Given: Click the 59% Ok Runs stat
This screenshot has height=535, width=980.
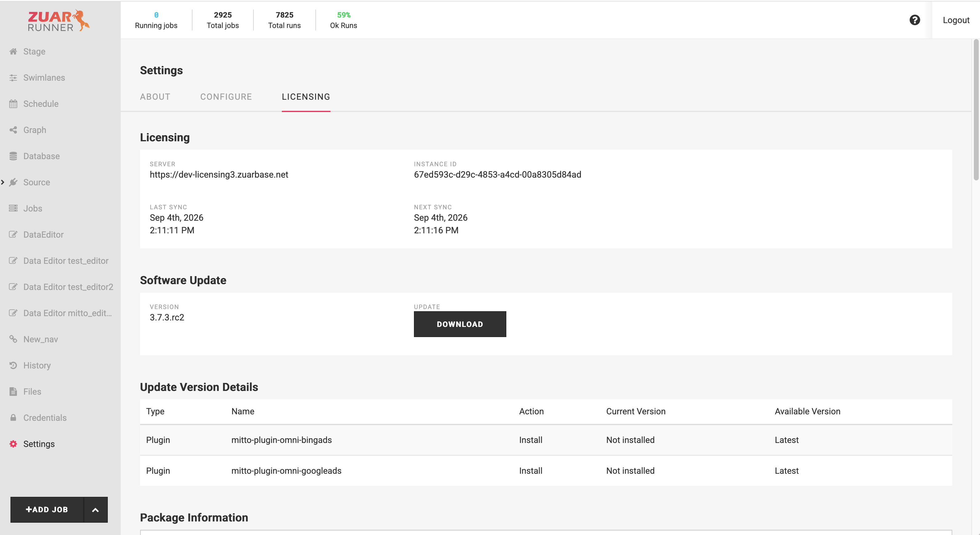Looking at the screenshot, I should point(343,20).
